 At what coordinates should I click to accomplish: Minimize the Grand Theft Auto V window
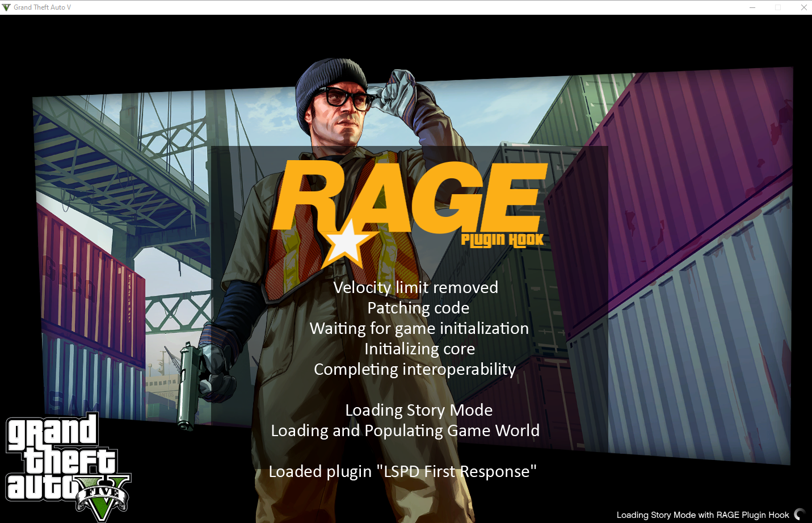(x=752, y=7)
